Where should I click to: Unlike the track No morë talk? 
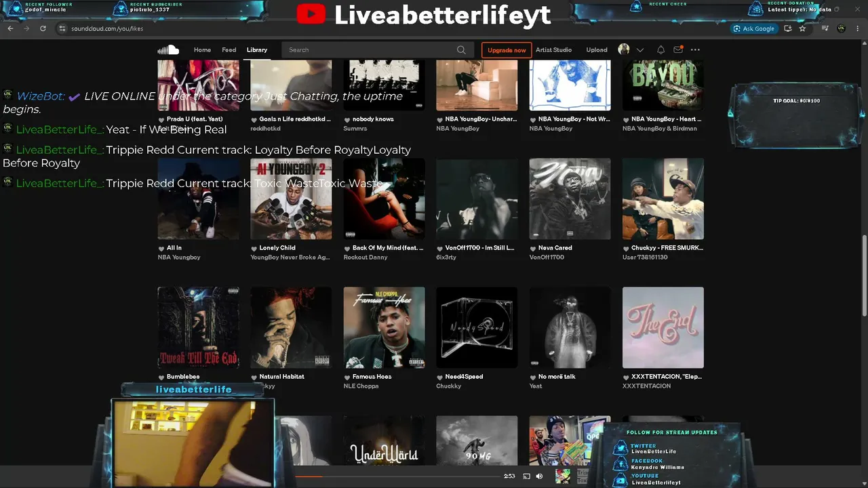(x=533, y=377)
